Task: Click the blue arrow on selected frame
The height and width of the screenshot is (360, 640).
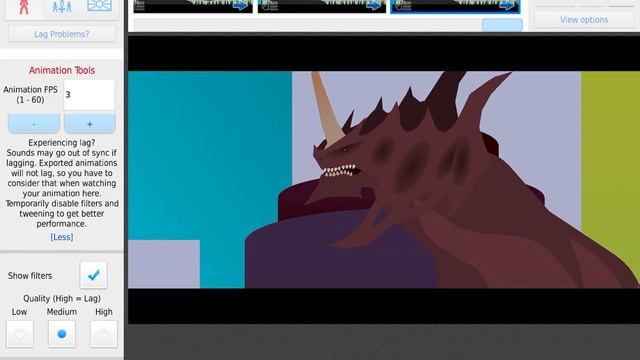Action: point(507,5)
